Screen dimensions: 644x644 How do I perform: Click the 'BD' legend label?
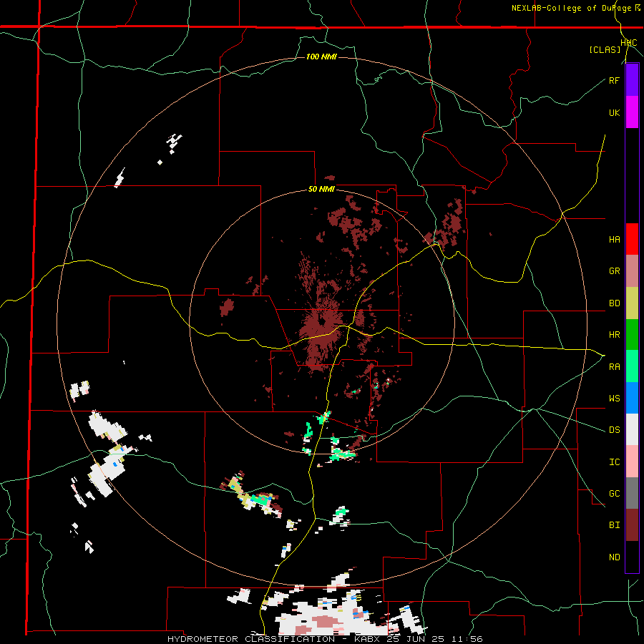coord(614,303)
